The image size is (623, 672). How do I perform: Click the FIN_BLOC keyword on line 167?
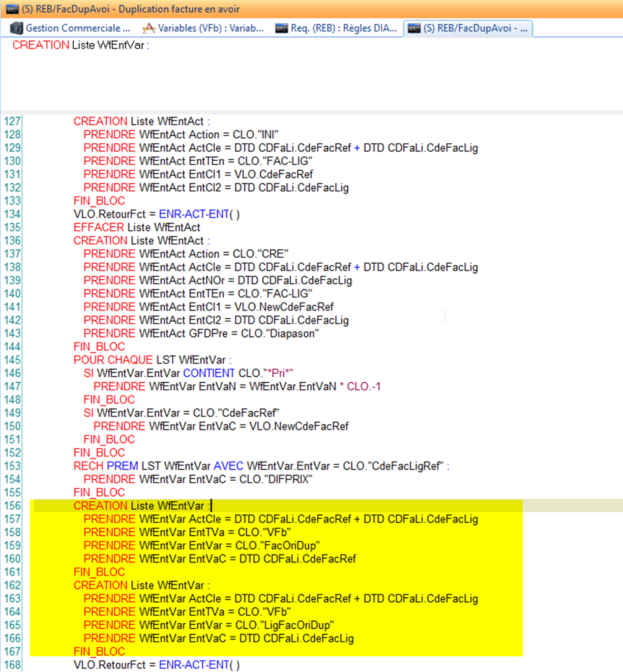click(99, 651)
